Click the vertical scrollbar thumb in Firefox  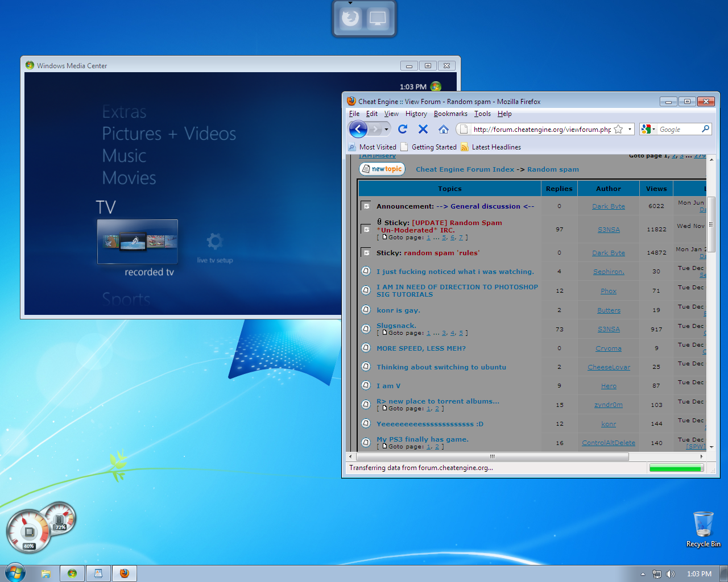point(711,225)
